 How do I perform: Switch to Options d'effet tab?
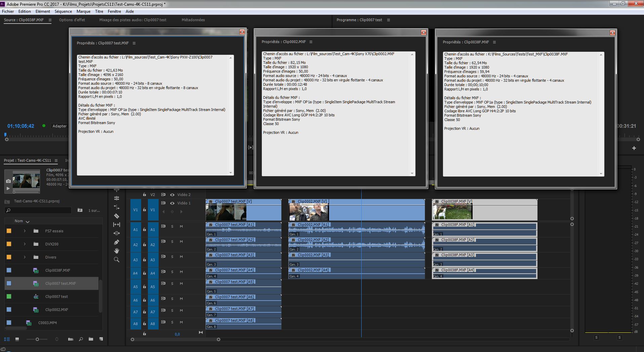click(72, 20)
